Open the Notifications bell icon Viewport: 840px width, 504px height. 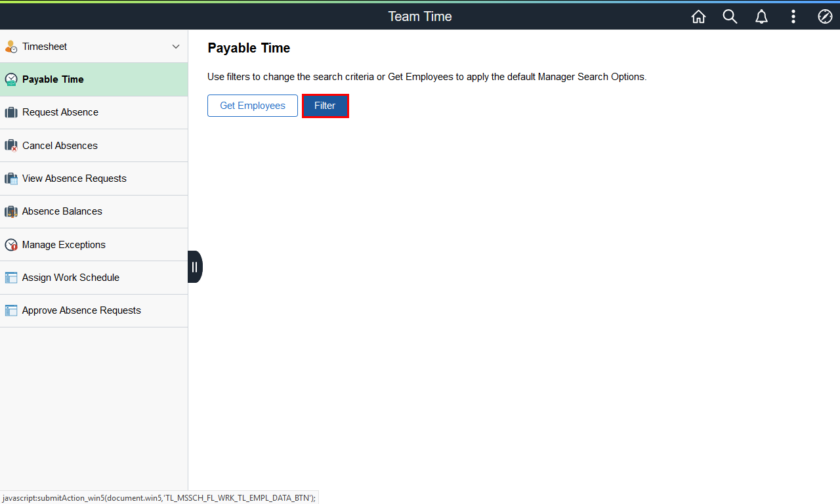(x=761, y=16)
